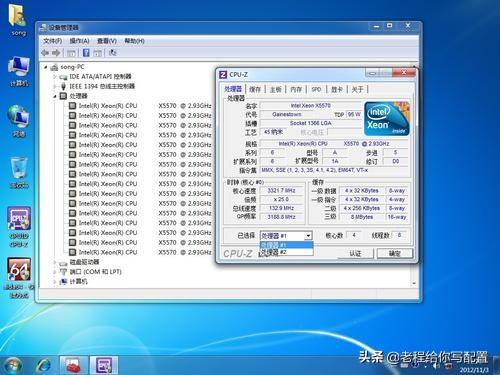Click the 8 MBytes level-three cache value
The image size is (500, 375).
(362, 217)
